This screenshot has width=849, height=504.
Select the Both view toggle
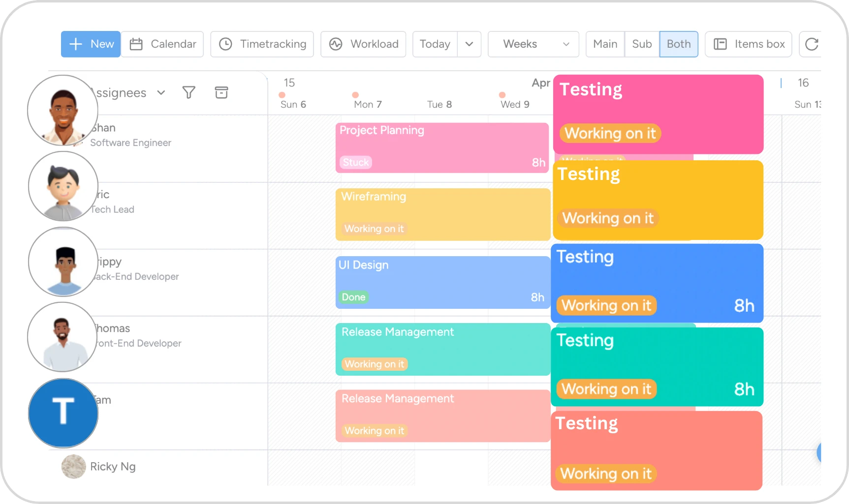[x=679, y=44]
